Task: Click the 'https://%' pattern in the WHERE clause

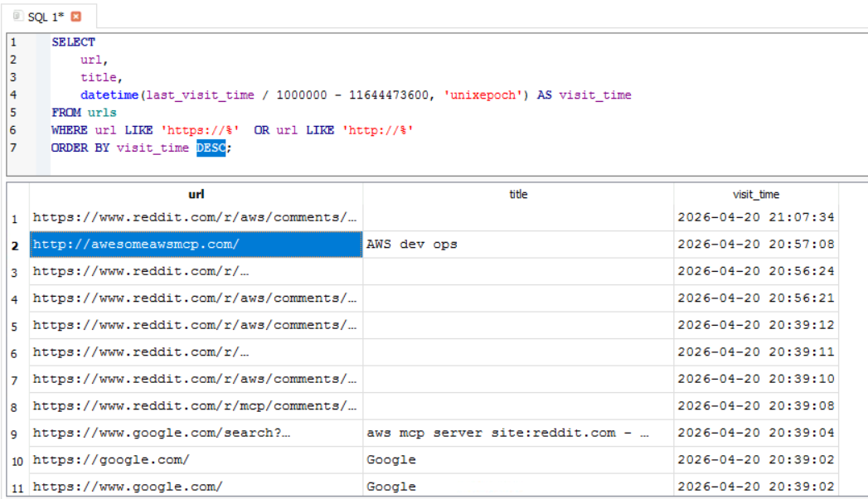Action: (200, 130)
